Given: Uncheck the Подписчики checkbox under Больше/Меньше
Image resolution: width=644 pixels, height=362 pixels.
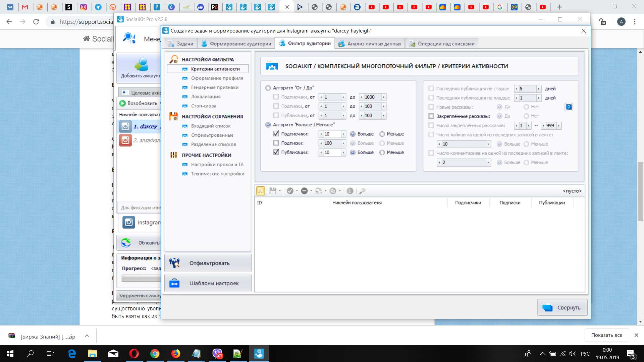Looking at the screenshot, I should coord(276,134).
